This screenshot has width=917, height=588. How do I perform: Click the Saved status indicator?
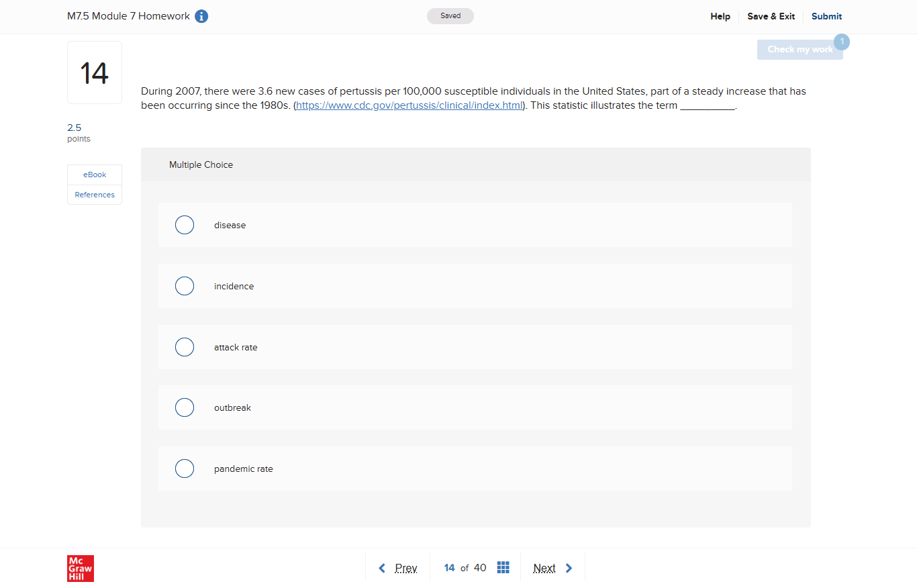(x=450, y=16)
